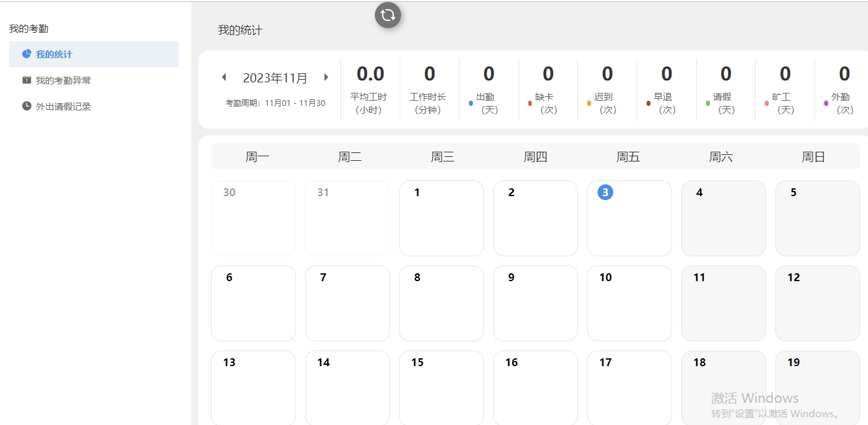
Task: Click the green 请假 legend dot
Action: pos(708,103)
